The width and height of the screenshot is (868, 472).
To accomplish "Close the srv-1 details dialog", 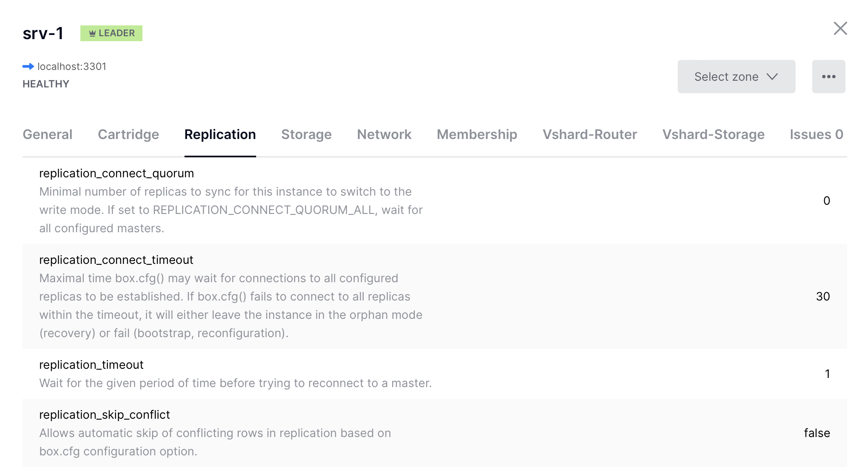I will 840,29.
